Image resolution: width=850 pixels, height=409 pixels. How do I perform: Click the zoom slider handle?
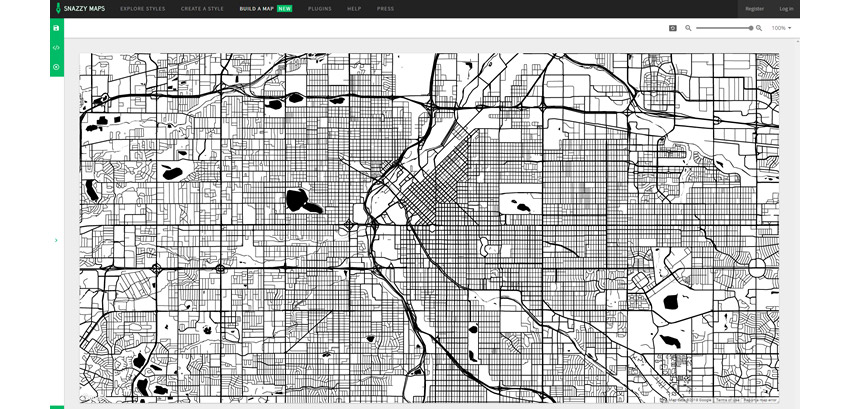pyautogui.click(x=751, y=28)
